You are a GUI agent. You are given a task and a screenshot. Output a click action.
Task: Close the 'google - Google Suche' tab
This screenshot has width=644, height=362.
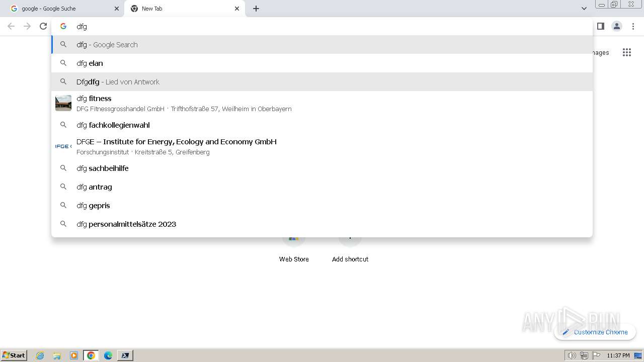[117, 9]
